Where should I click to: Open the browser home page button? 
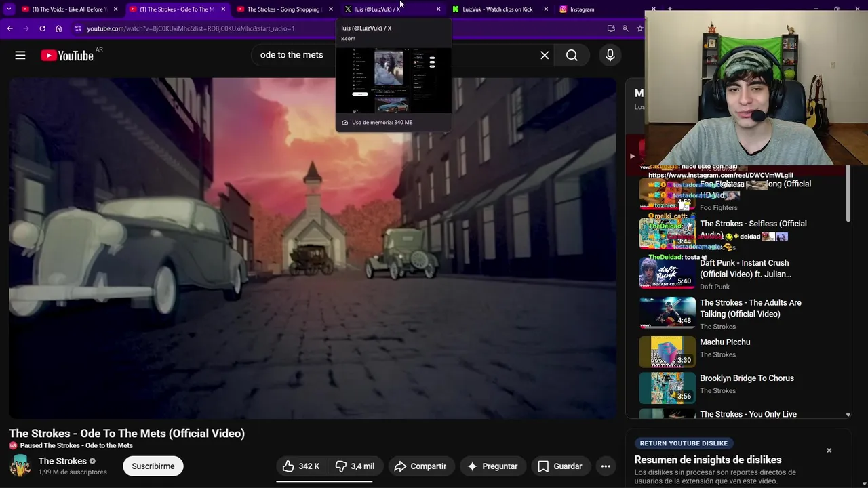59,28
